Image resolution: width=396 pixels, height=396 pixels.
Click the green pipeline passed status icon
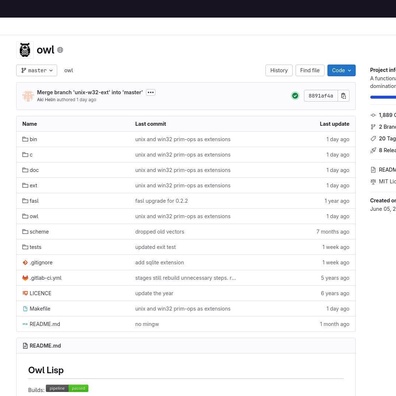295,96
